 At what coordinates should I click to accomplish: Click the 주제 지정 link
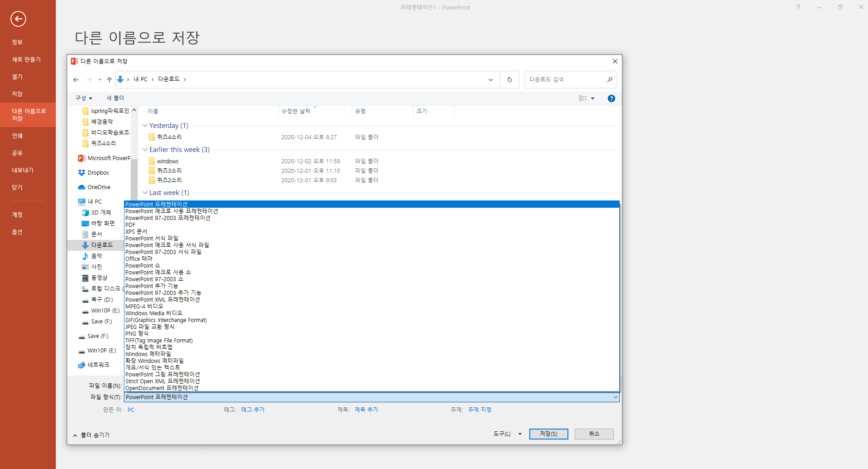coord(480,410)
